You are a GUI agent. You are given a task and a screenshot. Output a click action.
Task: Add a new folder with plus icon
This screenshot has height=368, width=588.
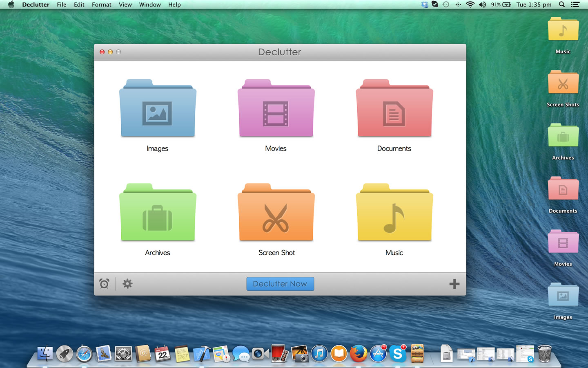click(454, 284)
